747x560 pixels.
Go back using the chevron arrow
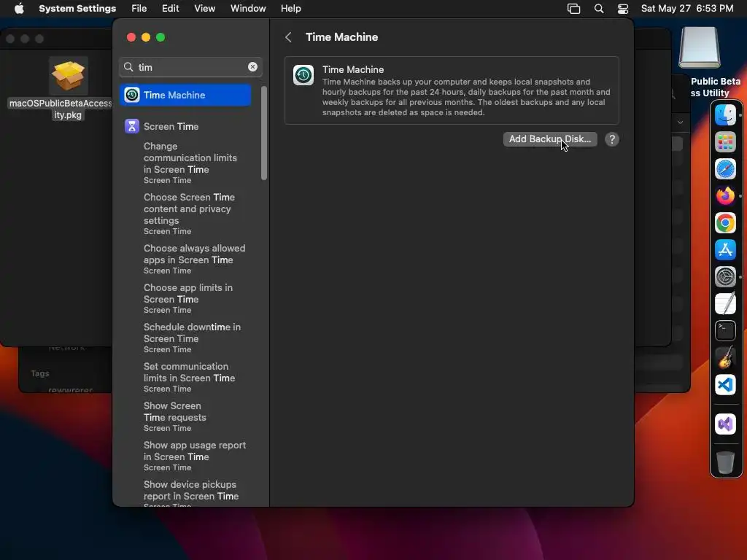point(288,37)
